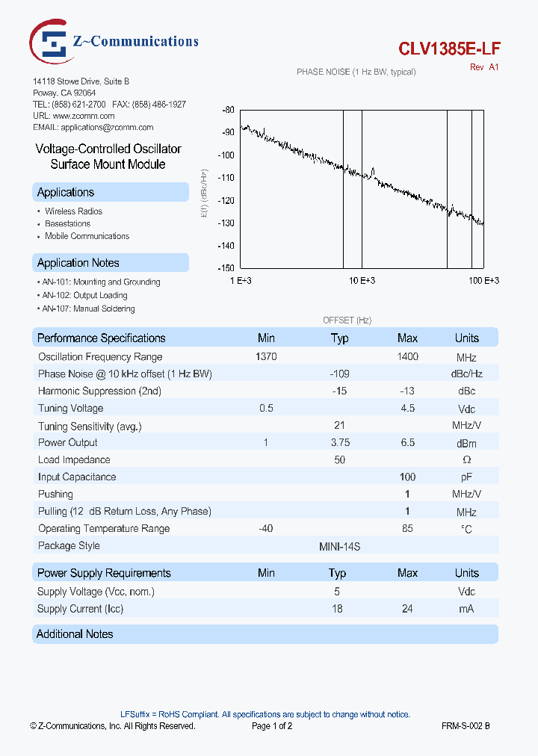Click the MINI-14S package style value

coord(339,546)
